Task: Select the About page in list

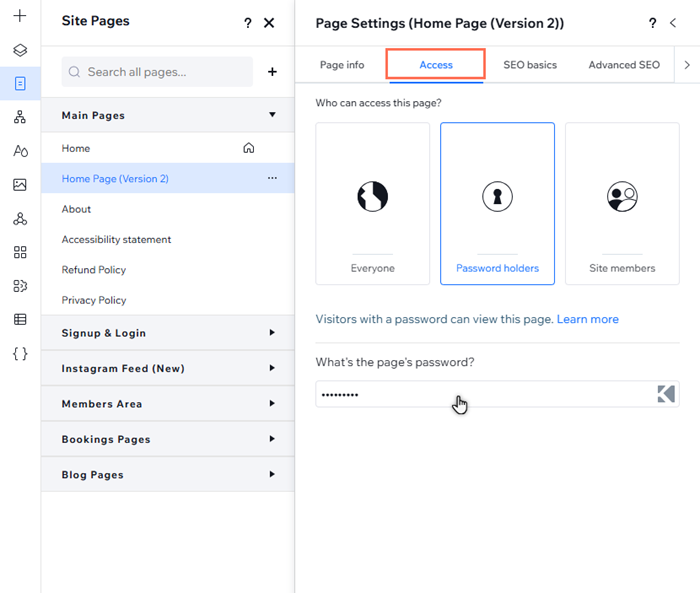Action: (x=77, y=209)
